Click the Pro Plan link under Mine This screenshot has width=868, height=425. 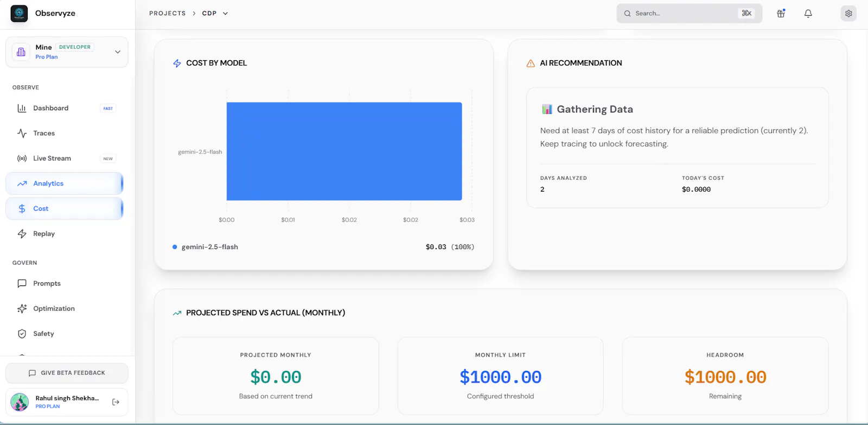tap(47, 57)
